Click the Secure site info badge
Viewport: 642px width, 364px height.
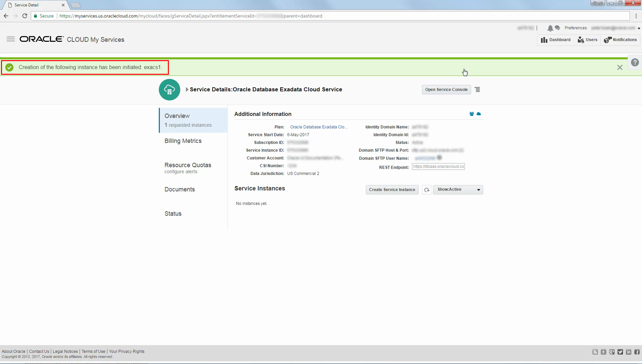(x=44, y=16)
